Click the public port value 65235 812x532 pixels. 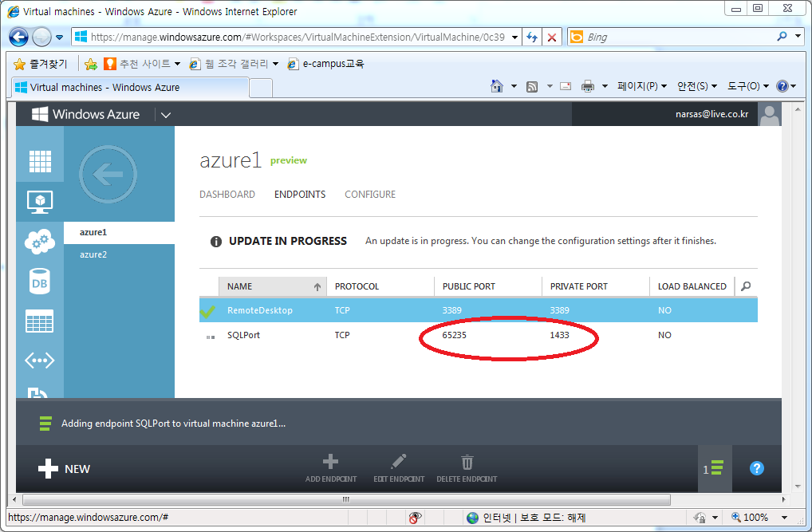pyautogui.click(x=454, y=335)
